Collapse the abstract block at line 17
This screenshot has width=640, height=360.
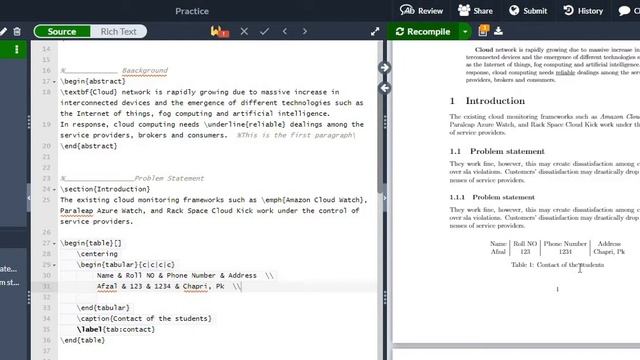(54, 82)
